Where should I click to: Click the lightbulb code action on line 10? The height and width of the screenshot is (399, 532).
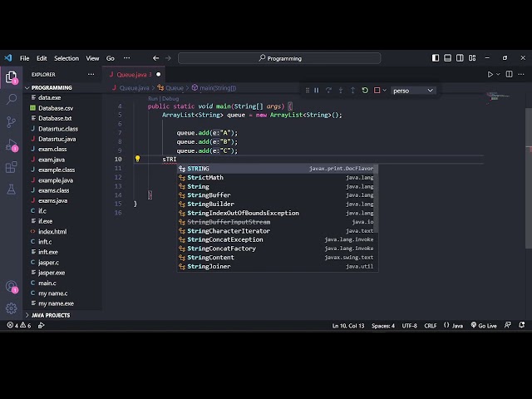point(137,159)
